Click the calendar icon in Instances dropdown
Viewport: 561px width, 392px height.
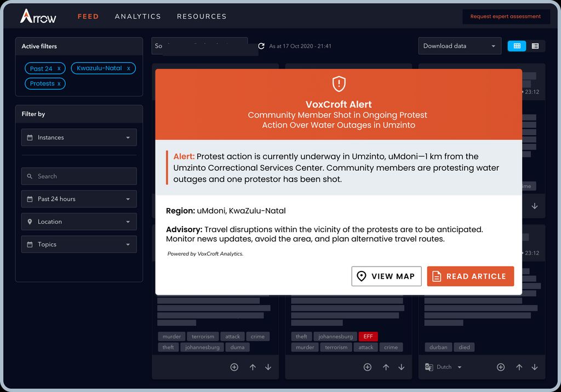click(x=30, y=137)
